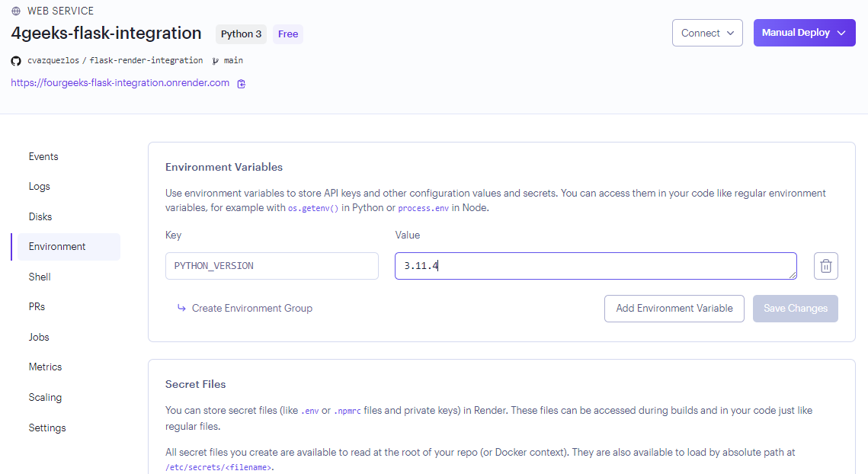
Task: Click the Free plan badge
Action: [x=288, y=34]
